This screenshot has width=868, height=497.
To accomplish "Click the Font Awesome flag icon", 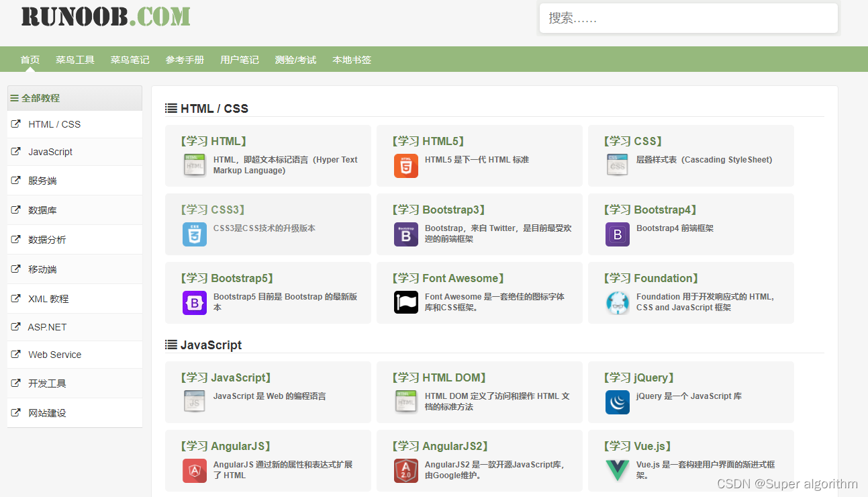I will [x=406, y=303].
